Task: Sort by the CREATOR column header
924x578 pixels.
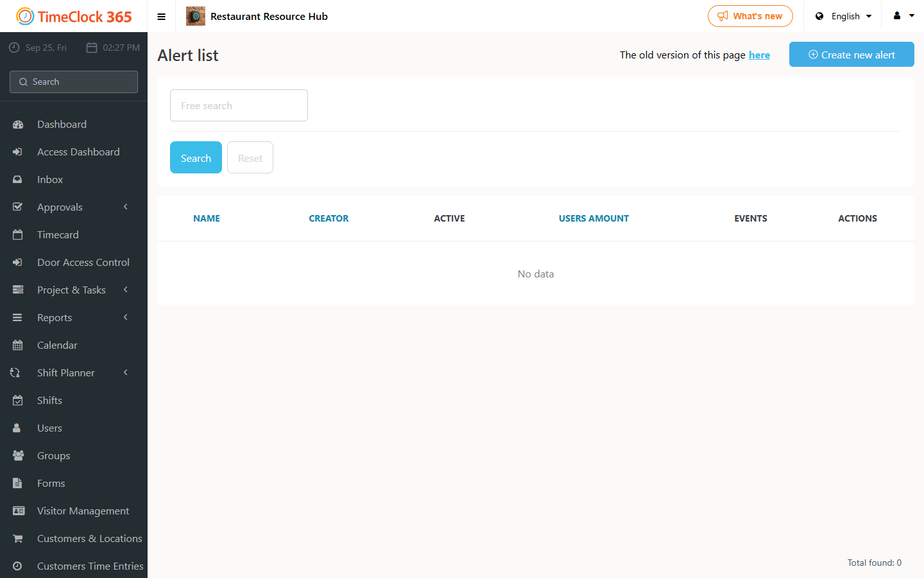Action: (329, 218)
